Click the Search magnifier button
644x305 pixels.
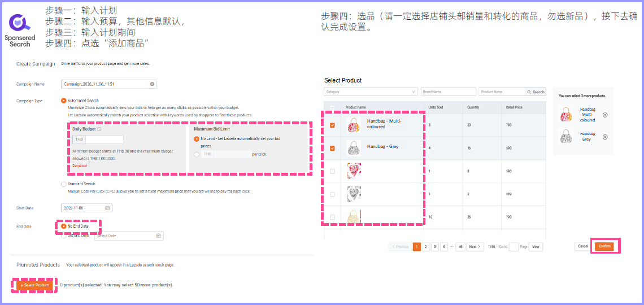[536, 92]
